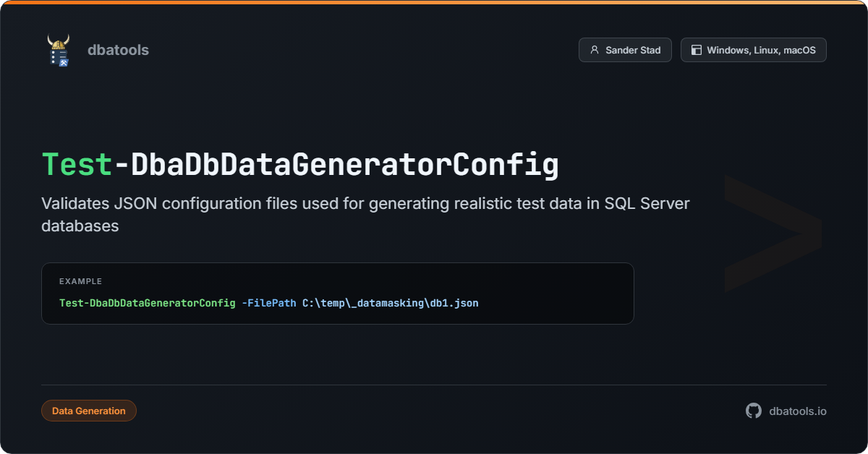Click the dbatools brand name text
This screenshot has height=454, width=868.
[118, 50]
